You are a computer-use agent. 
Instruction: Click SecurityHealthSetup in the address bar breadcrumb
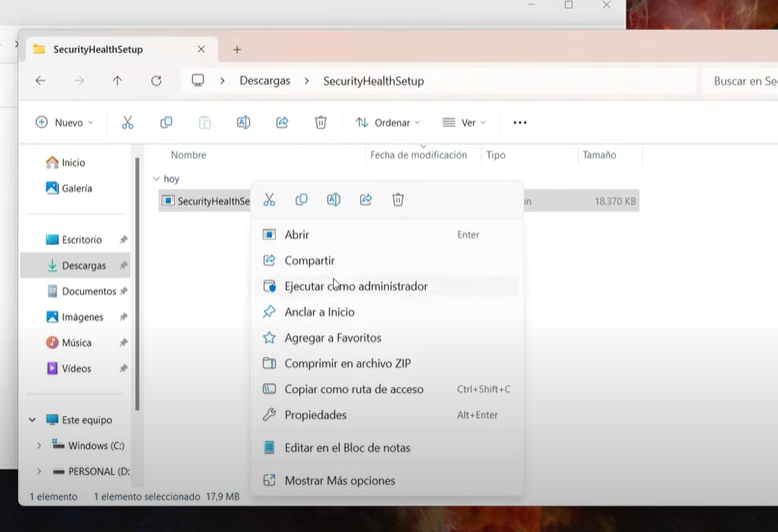click(374, 81)
